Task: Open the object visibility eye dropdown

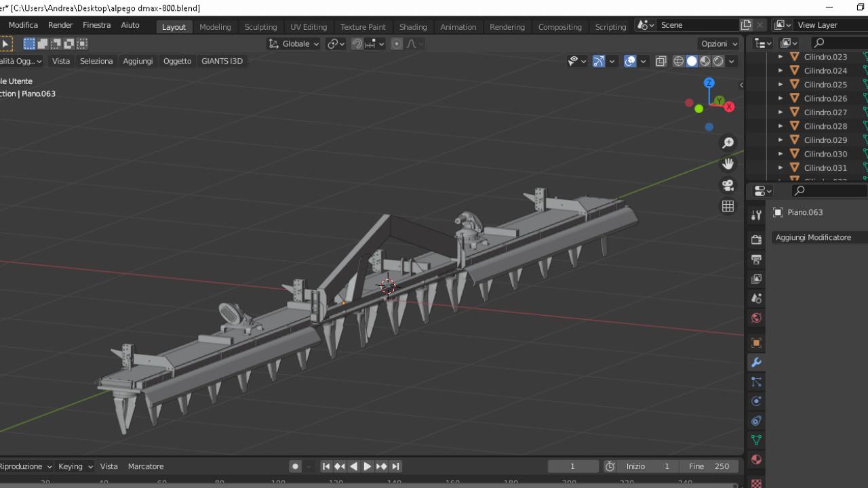Action: point(577,61)
